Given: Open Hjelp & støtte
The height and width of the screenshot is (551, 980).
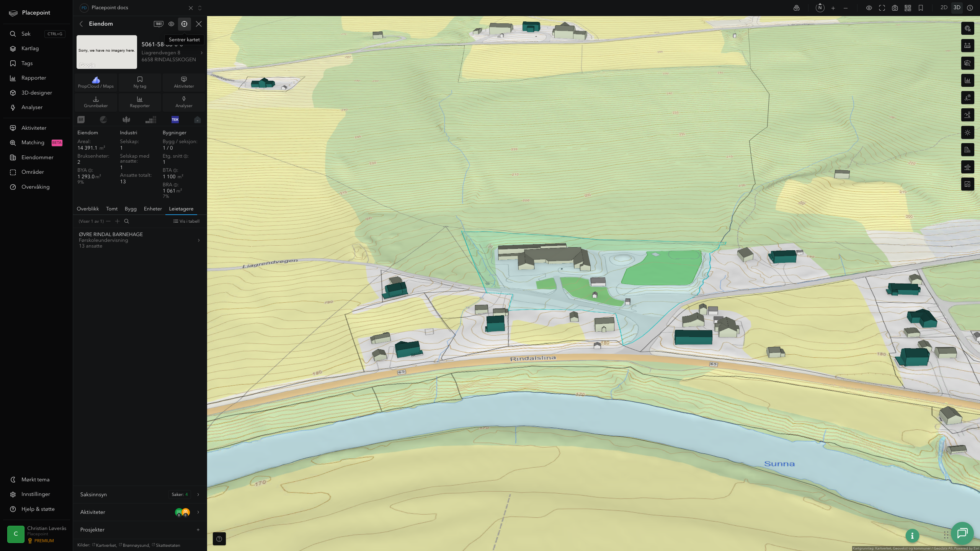Looking at the screenshot, I should pos(37,509).
